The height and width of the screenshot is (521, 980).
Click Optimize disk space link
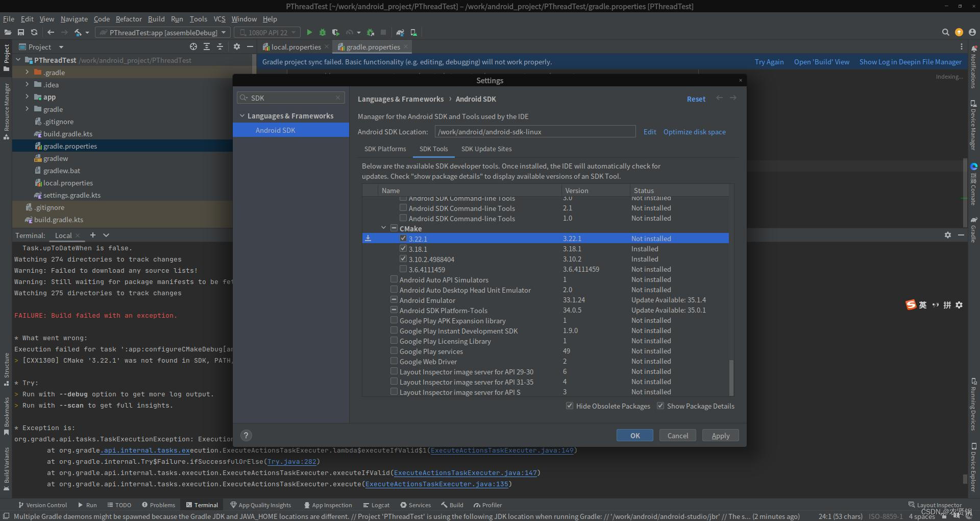(x=694, y=132)
